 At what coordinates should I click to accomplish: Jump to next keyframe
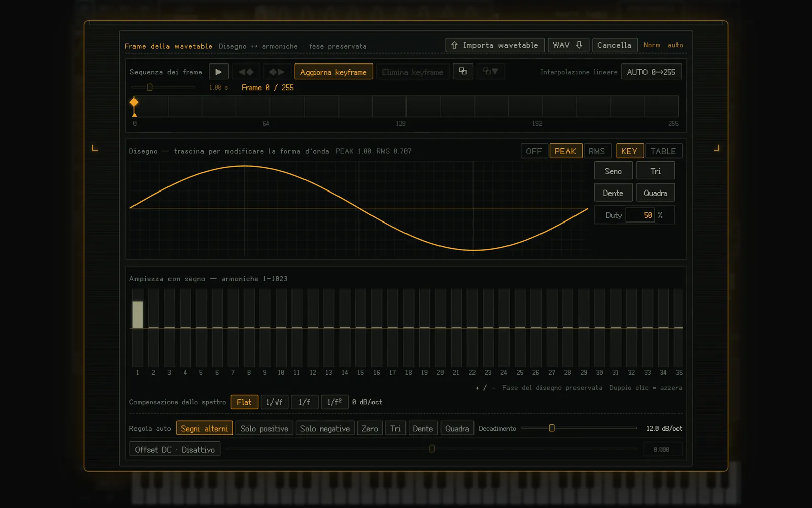click(277, 72)
